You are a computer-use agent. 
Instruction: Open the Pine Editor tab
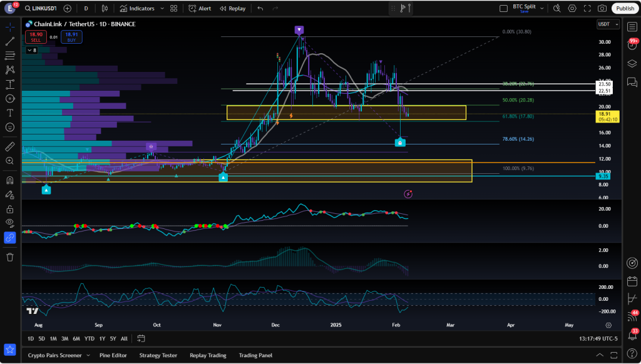[x=113, y=355]
